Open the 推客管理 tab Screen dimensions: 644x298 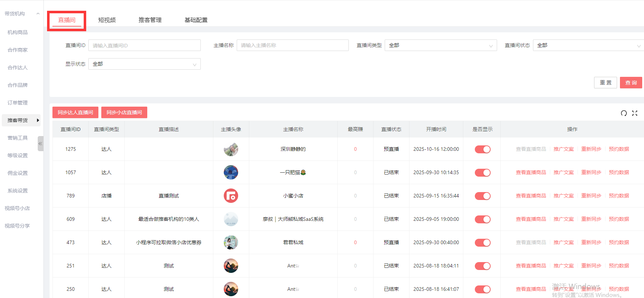coord(150,20)
